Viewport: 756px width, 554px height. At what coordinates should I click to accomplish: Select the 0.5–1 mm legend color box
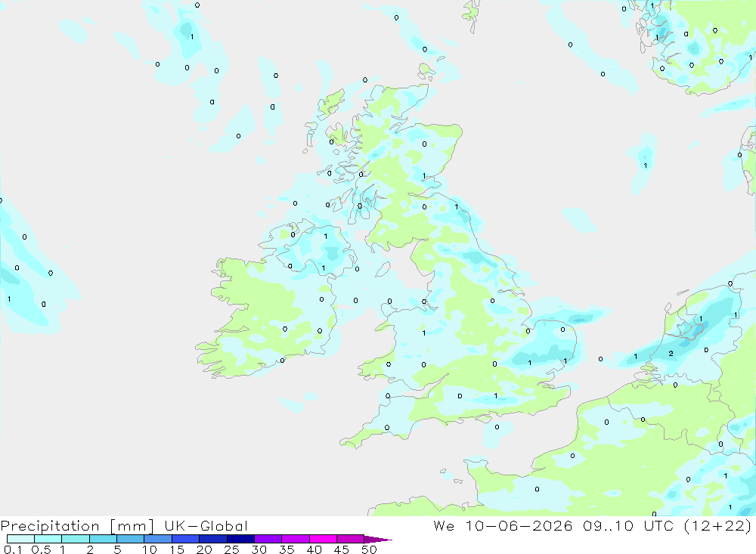48,539
